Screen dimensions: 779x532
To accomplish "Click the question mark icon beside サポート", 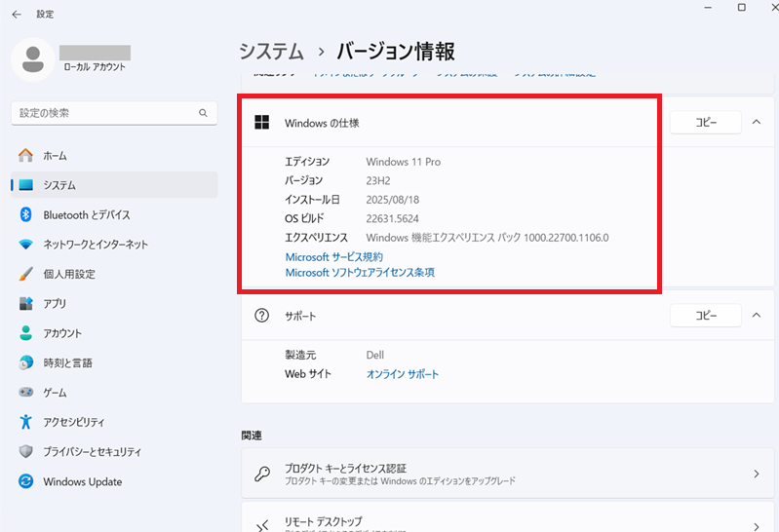I will [x=262, y=316].
